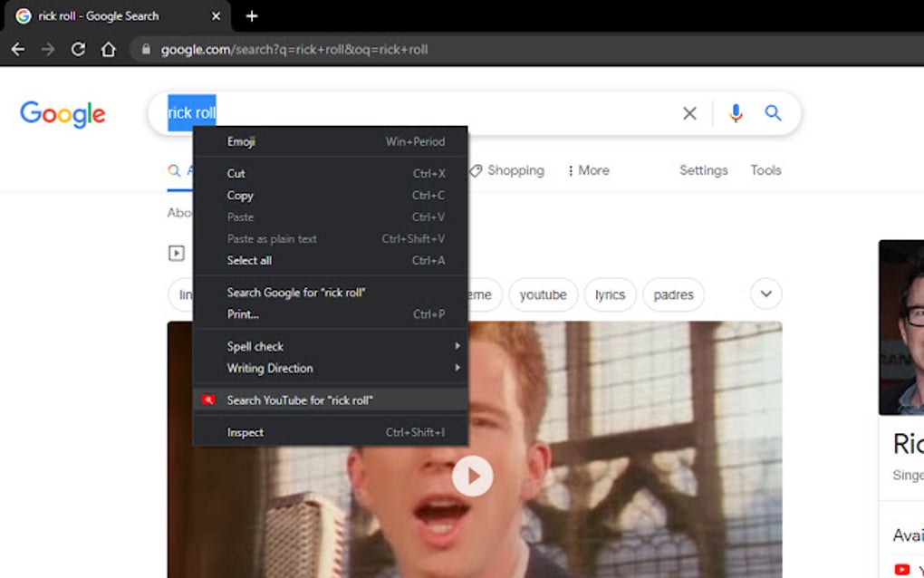Click the browser home icon
This screenshot has width=924, height=578.
pyautogui.click(x=107, y=49)
